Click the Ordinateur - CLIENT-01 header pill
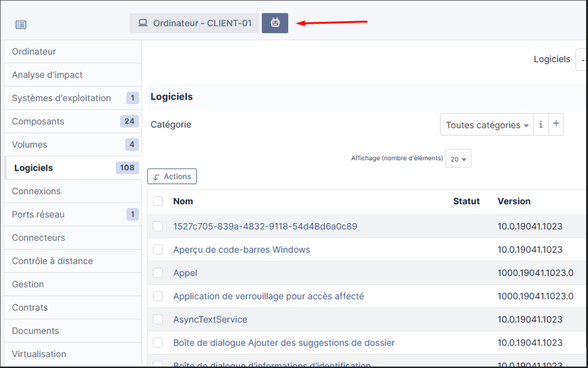 click(x=194, y=23)
